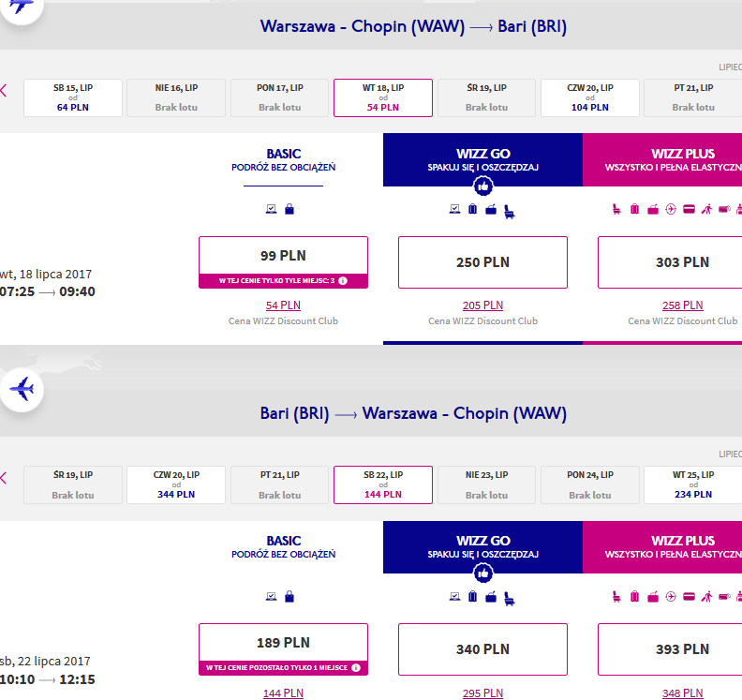
Task: Click online check-in icon under return WIZZ GO
Action: click(x=454, y=596)
